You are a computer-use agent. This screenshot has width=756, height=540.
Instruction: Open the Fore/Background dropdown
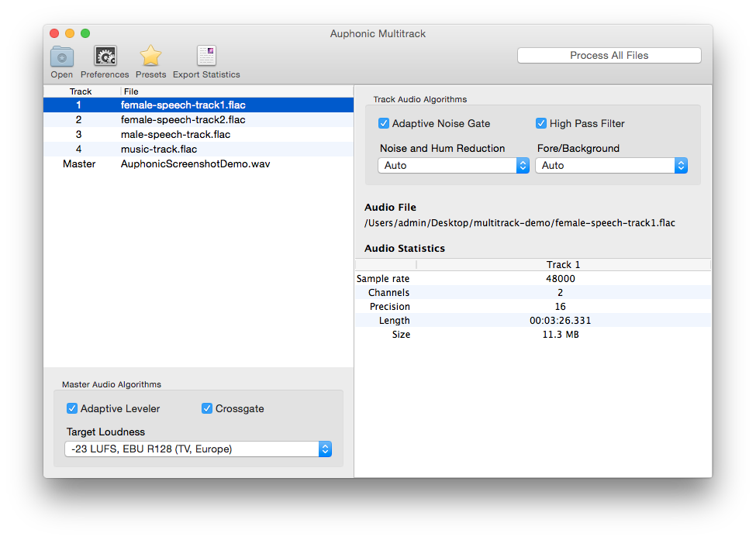[x=611, y=165]
